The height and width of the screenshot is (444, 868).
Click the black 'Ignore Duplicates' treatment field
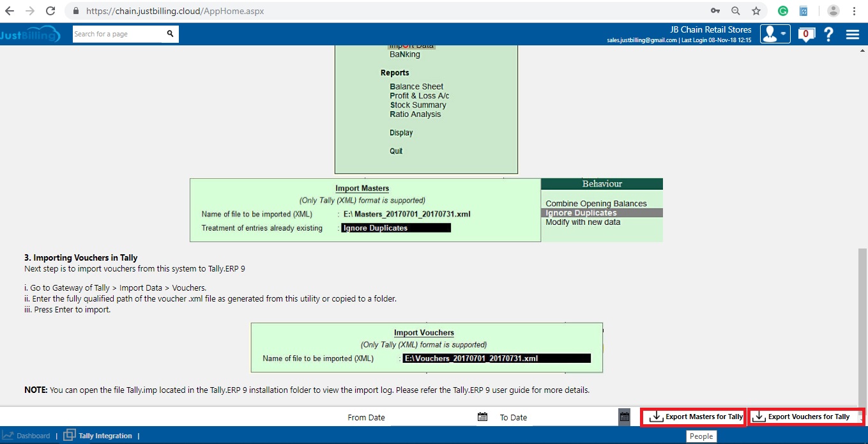click(x=396, y=228)
